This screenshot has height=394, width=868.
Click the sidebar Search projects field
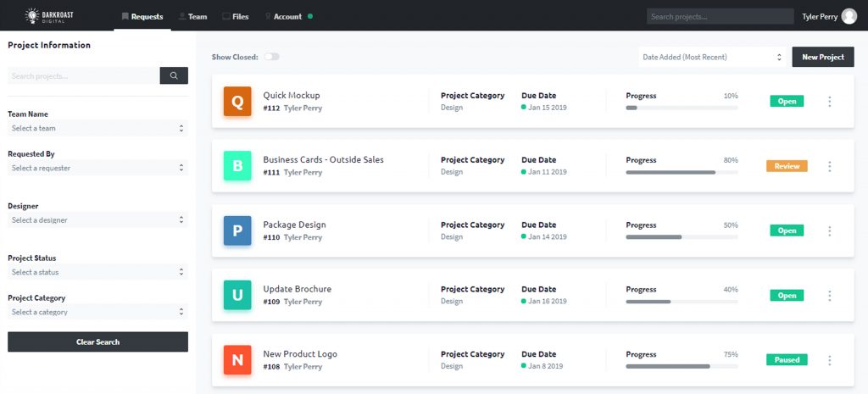84,75
